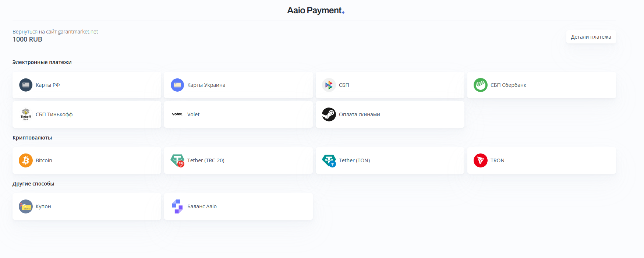
Task: Click the Aaio Payment logo header
Action: 316,10
